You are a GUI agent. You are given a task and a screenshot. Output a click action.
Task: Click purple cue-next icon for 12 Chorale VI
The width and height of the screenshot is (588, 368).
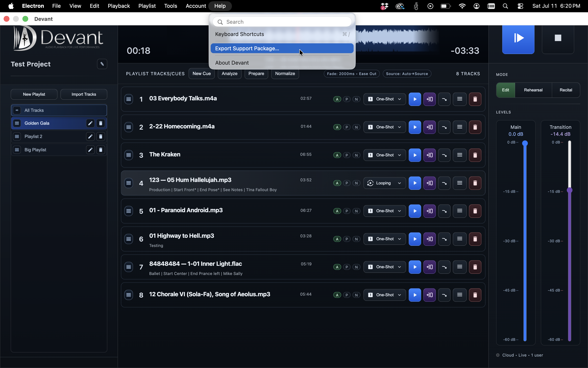click(x=429, y=295)
